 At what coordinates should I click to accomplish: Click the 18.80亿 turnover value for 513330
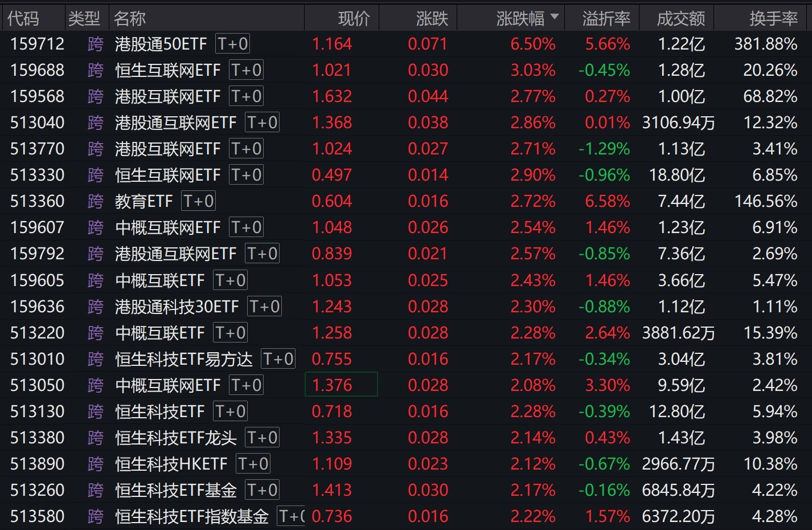pos(676,175)
